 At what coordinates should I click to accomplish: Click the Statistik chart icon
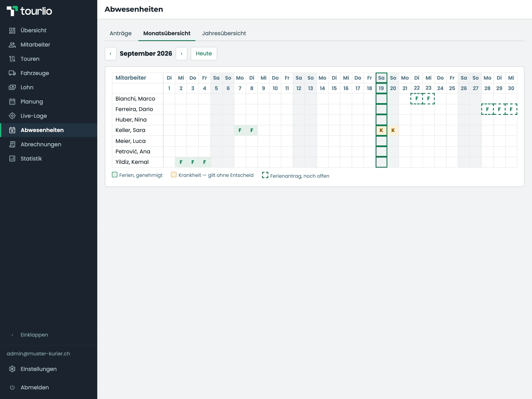(12, 158)
